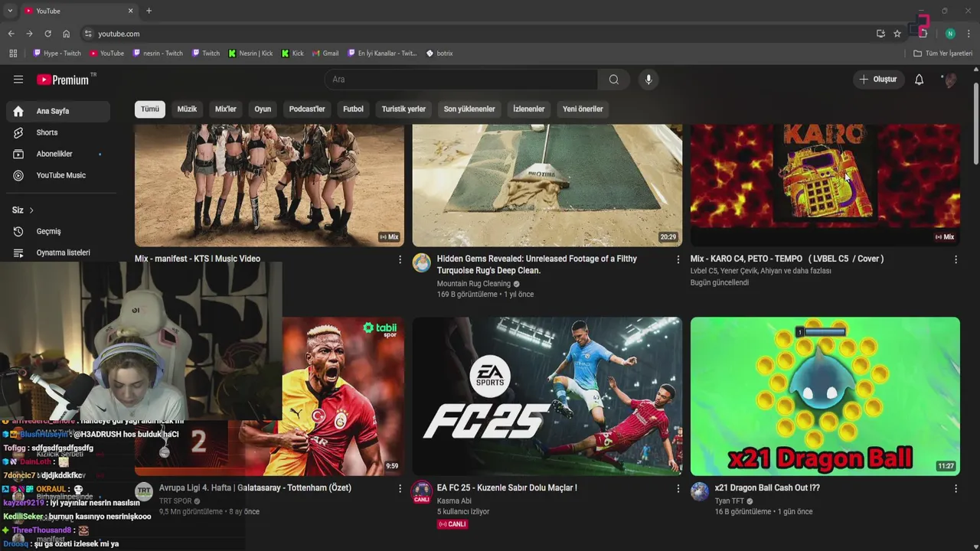Select the Tümü filter chip
The image size is (980, 551).
coord(150,109)
